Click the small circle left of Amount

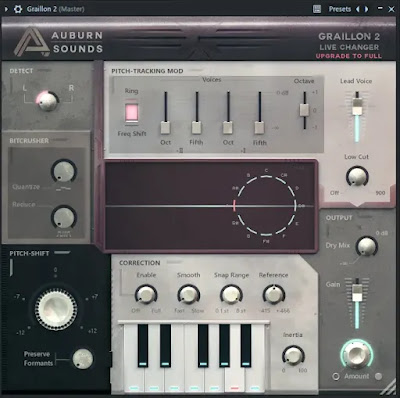coord(336,376)
